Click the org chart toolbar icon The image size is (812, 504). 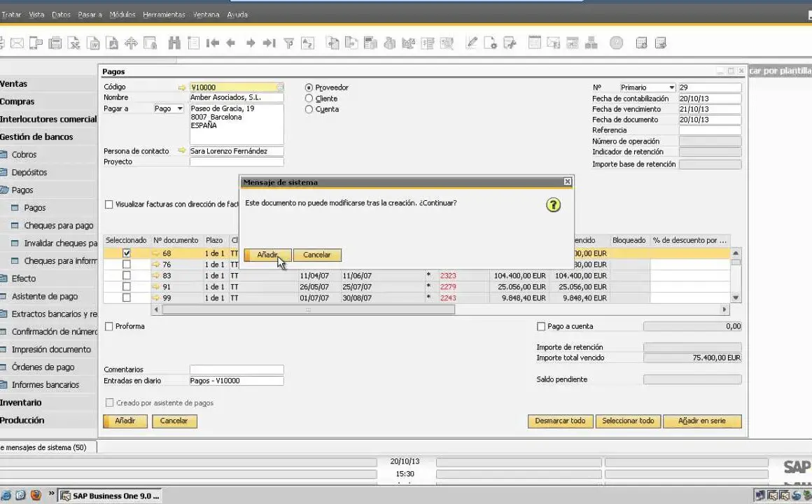591,43
